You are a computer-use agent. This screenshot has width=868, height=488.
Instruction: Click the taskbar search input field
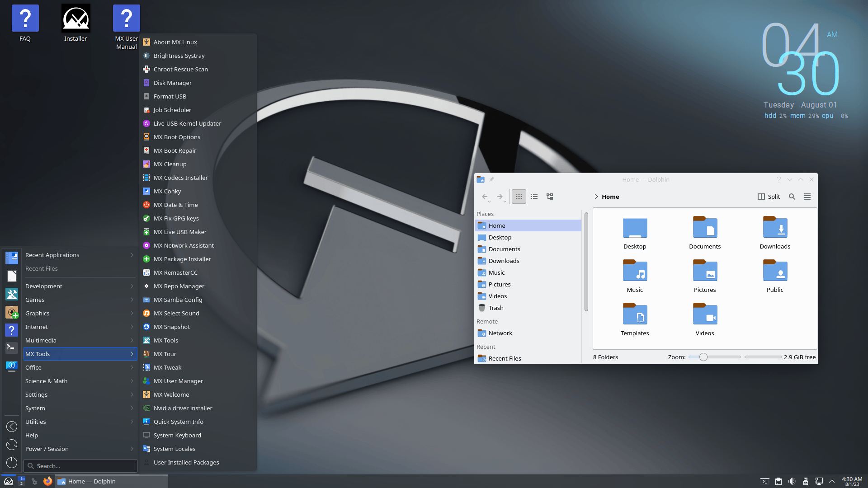[x=80, y=465]
